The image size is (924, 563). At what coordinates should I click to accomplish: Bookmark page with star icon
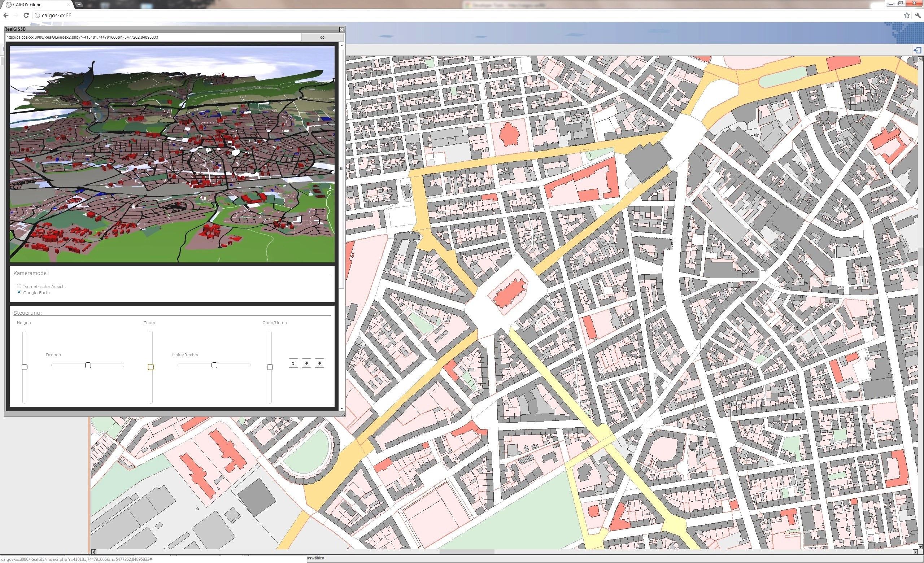coord(906,16)
